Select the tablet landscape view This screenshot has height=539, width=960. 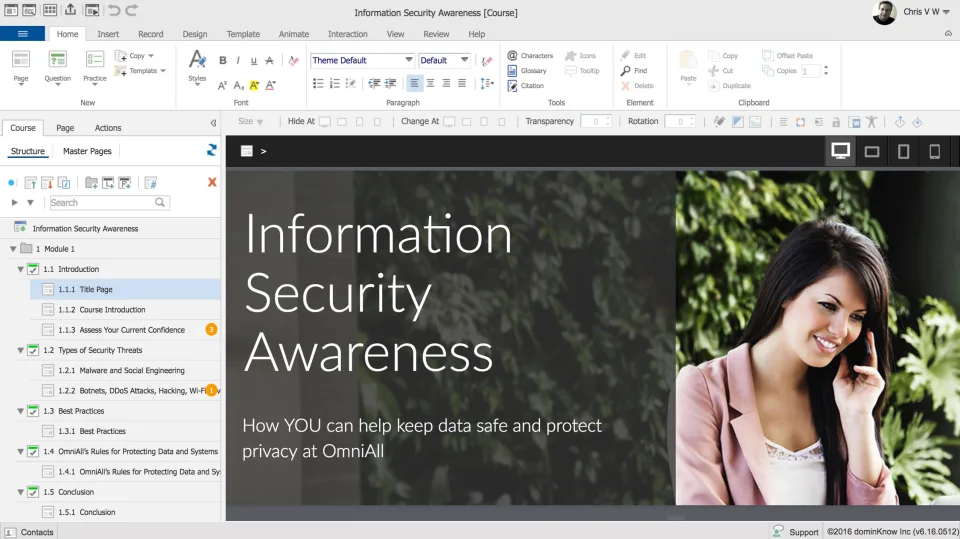click(872, 151)
